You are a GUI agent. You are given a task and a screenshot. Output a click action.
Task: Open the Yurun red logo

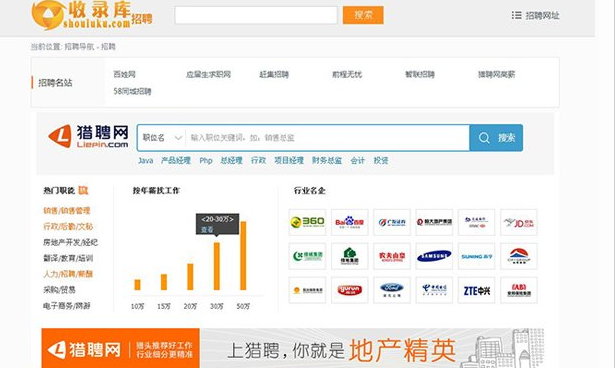coord(349,290)
